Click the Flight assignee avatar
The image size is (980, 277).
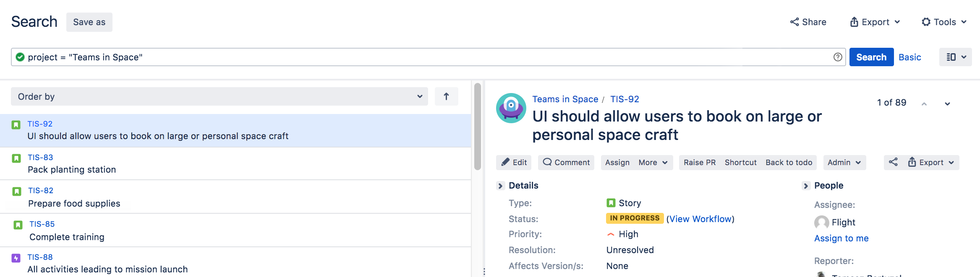coord(821,223)
